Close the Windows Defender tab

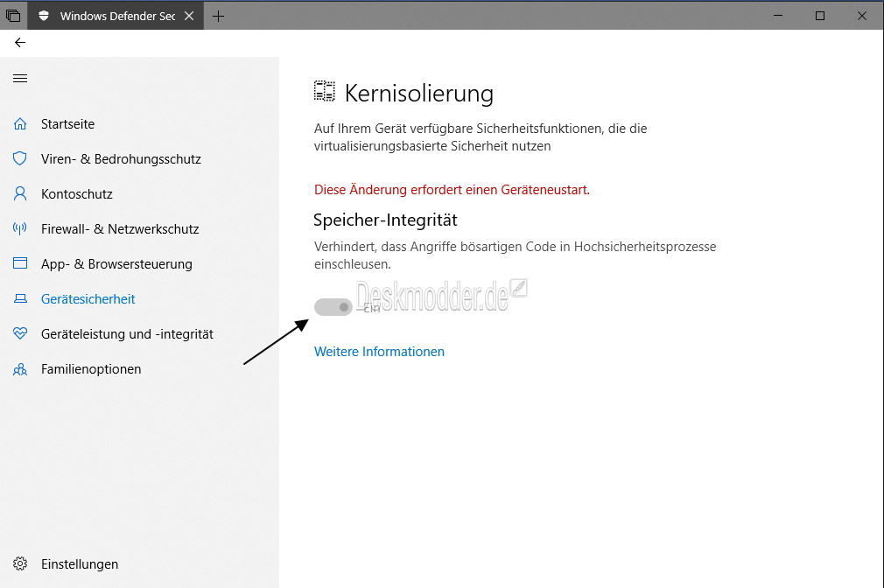pyautogui.click(x=189, y=16)
